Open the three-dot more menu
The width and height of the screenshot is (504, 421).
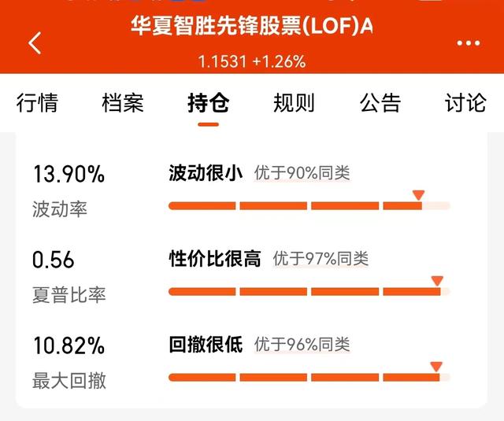(x=469, y=43)
